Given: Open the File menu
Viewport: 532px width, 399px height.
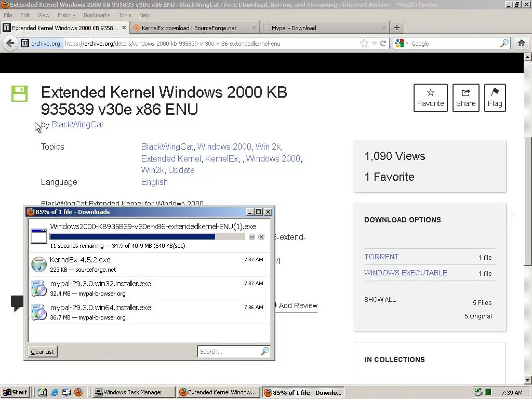Looking at the screenshot, I should [8, 15].
